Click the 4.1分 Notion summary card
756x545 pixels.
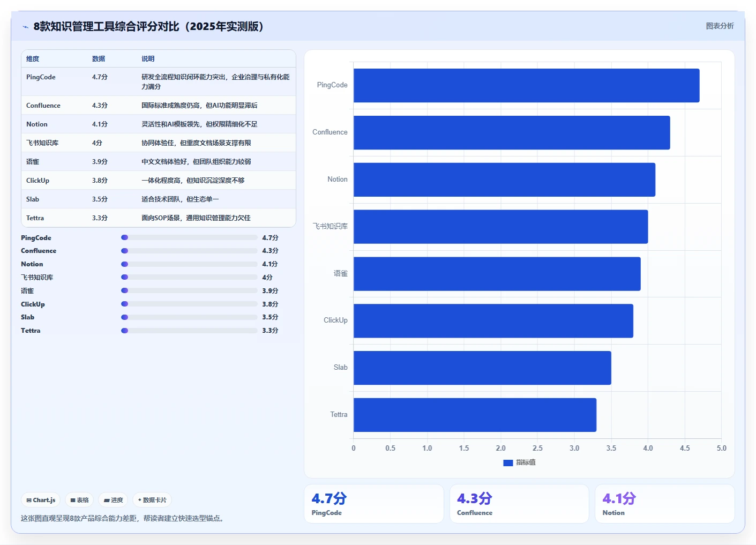click(x=664, y=504)
